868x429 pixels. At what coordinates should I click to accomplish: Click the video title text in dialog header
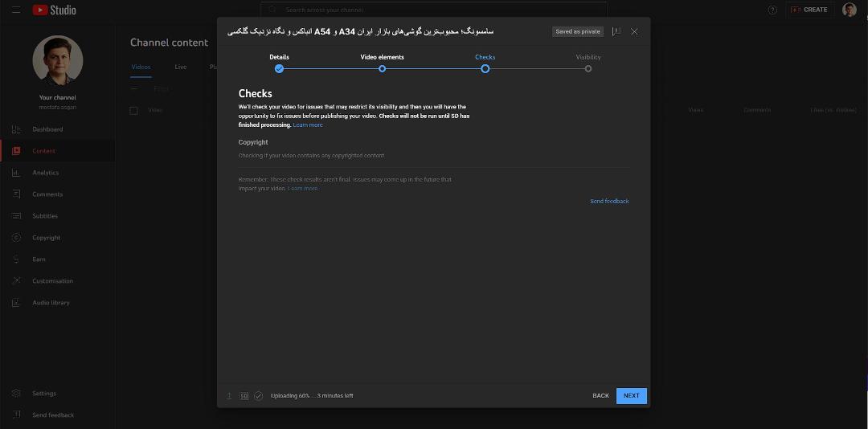click(x=360, y=31)
